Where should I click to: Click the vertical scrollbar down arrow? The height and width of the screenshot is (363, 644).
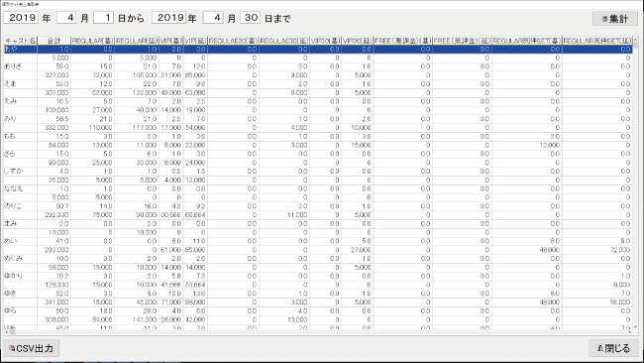tap(636, 326)
